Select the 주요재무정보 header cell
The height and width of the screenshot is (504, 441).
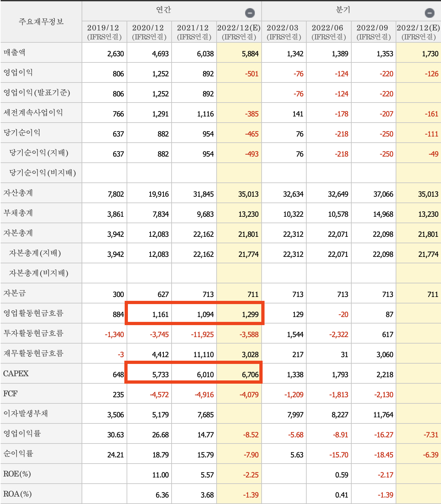point(41,21)
